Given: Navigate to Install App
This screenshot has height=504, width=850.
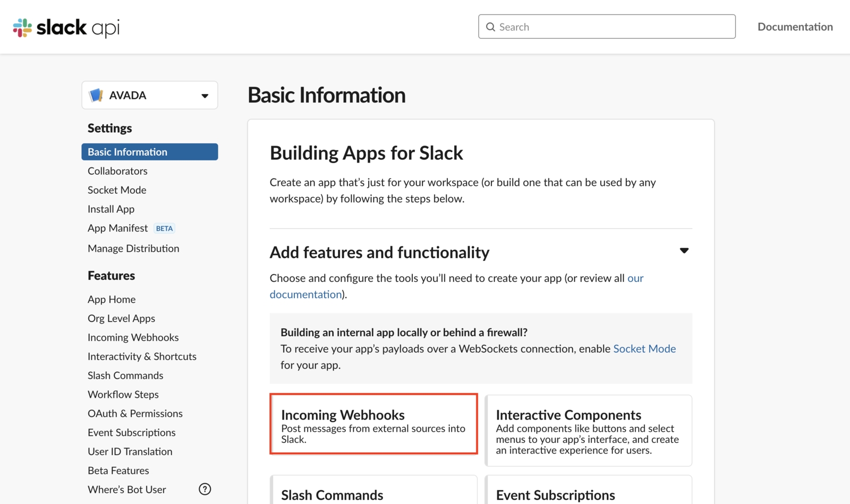Looking at the screenshot, I should [x=111, y=209].
